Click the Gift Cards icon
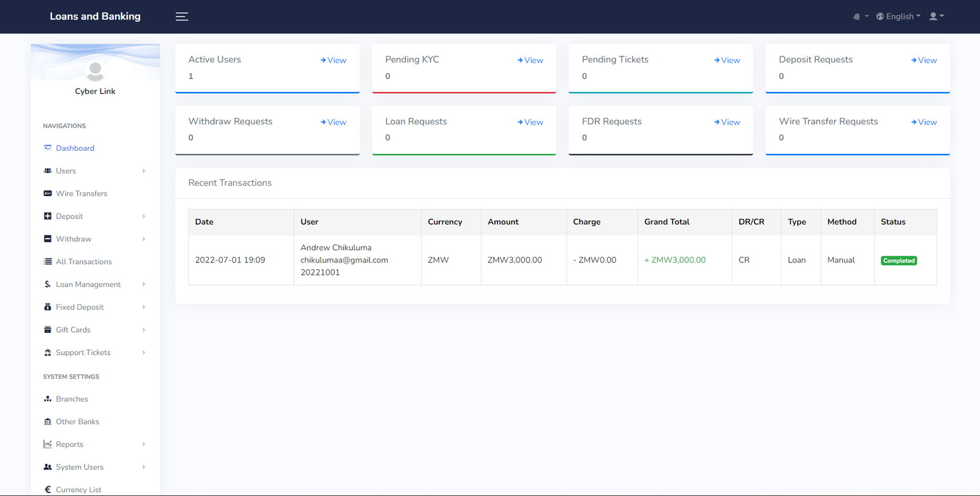The image size is (980, 496). tap(48, 330)
